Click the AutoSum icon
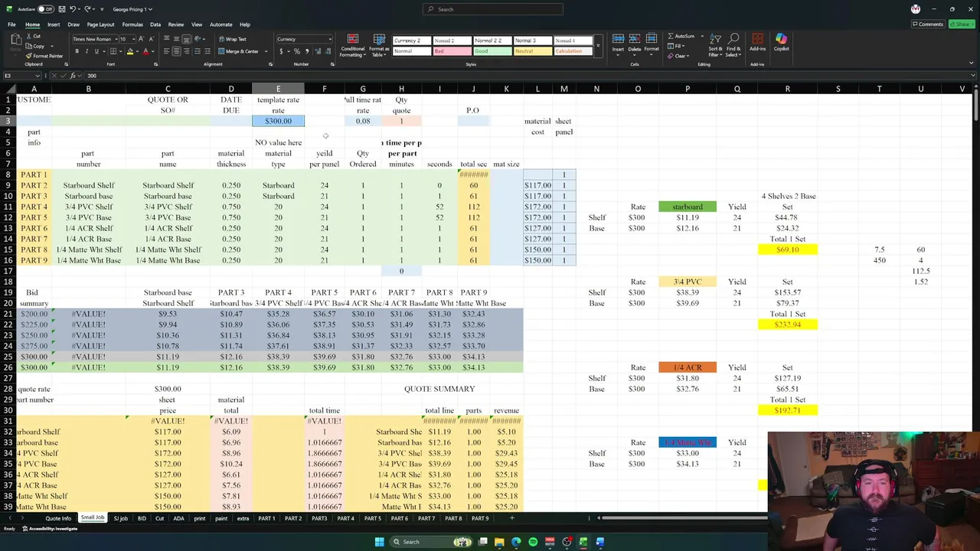Image resolution: width=980 pixels, height=551 pixels. (x=671, y=36)
